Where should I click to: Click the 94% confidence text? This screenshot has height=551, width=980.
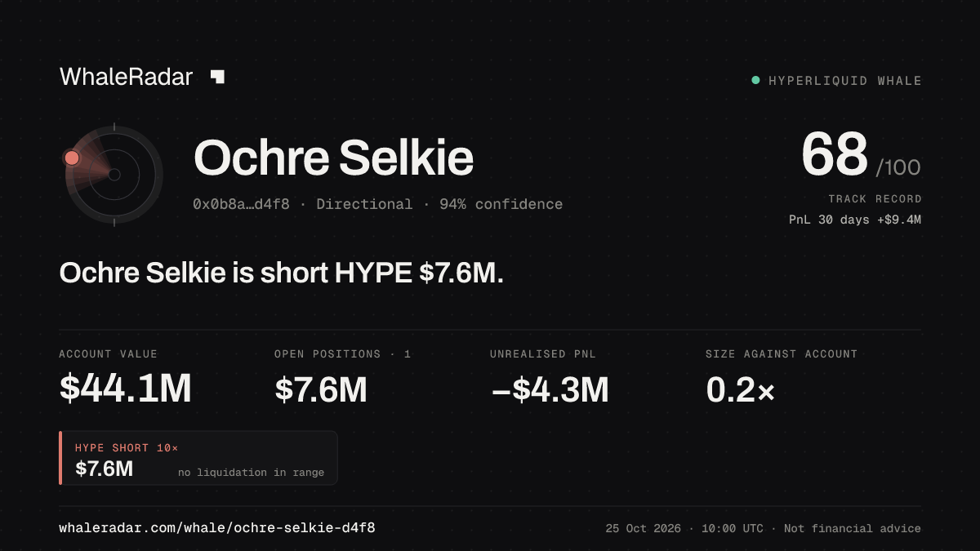click(x=501, y=204)
